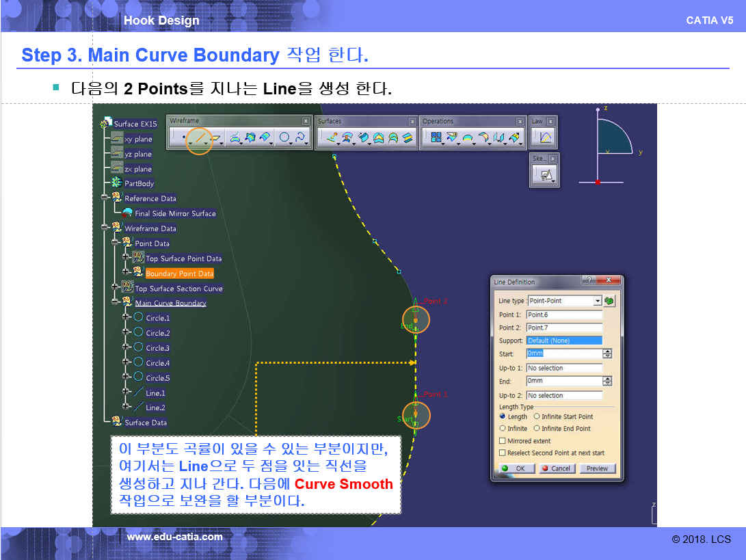The image size is (746, 560).
Task: Enable the Mirrored extent checkbox
Action: coord(503,441)
